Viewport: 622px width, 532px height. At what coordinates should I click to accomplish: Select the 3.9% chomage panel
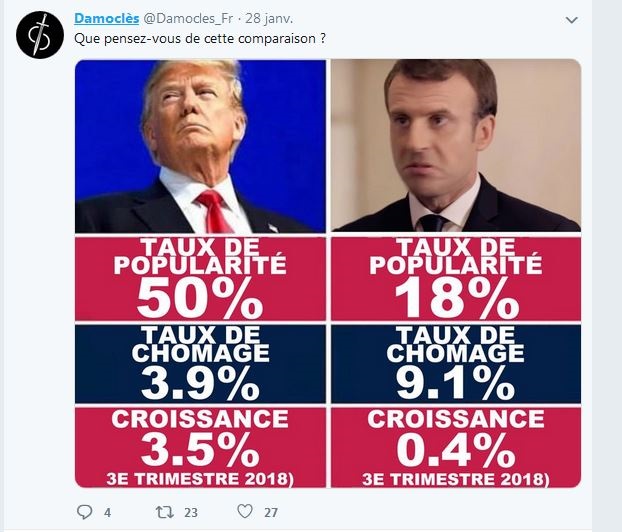(x=200, y=360)
